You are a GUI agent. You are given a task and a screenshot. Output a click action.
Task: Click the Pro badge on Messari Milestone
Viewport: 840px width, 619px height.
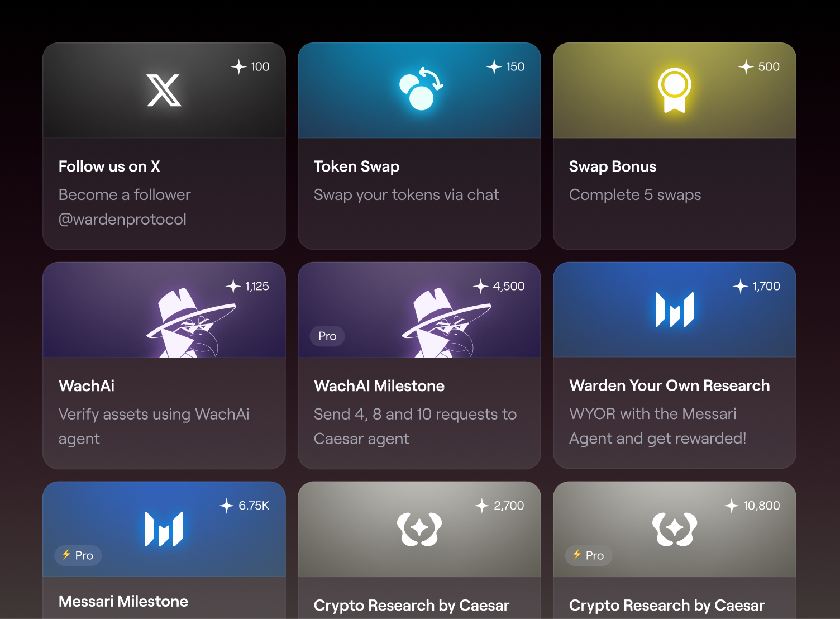tap(78, 555)
